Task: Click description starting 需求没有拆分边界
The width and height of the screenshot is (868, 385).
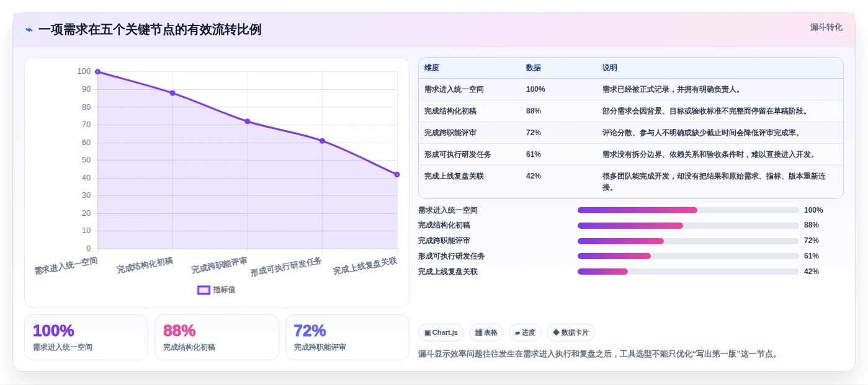Action: (709, 154)
